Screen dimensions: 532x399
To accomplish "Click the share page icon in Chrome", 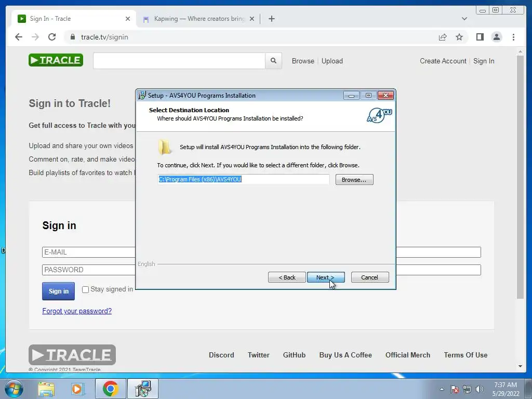I will coord(443,37).
